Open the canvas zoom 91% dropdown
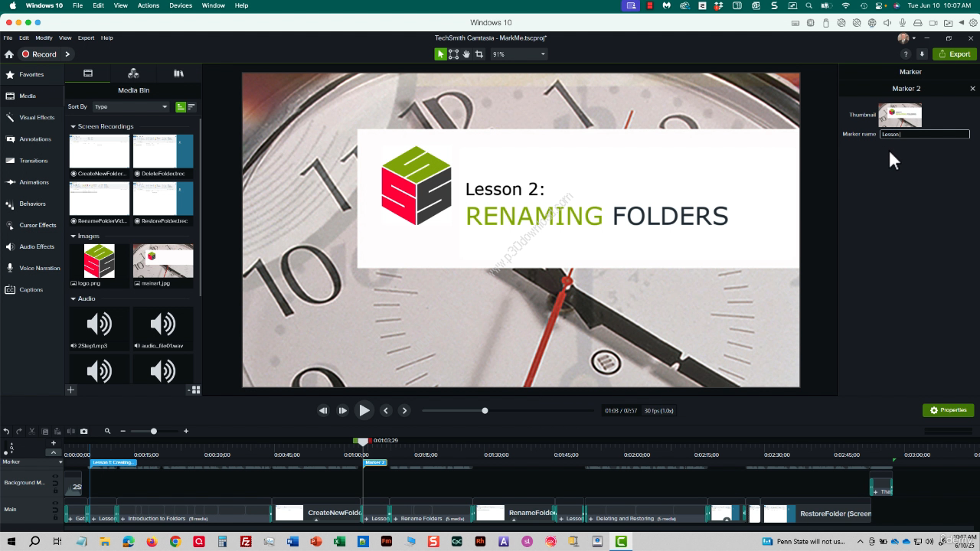The height and width of the screenshot is (551, 980). pyautogui.click(x=518, y=54)
